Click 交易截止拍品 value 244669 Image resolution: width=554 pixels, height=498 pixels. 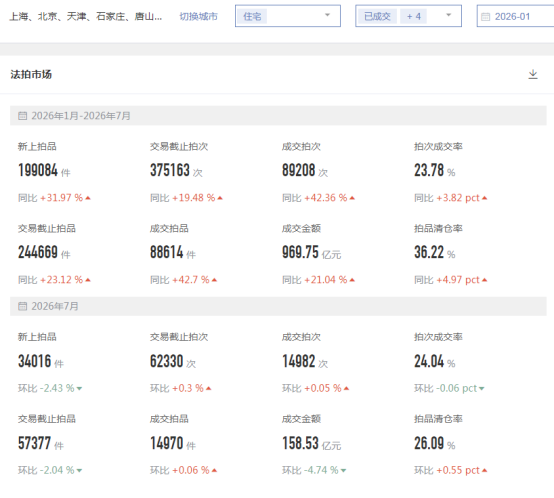(38, 252)
